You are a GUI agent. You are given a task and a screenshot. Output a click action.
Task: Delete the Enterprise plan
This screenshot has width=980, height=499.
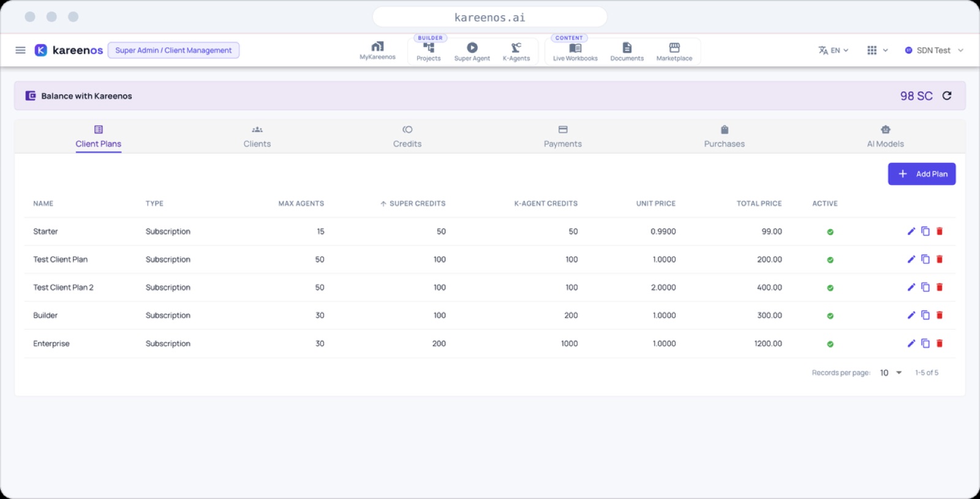(940, 343)
